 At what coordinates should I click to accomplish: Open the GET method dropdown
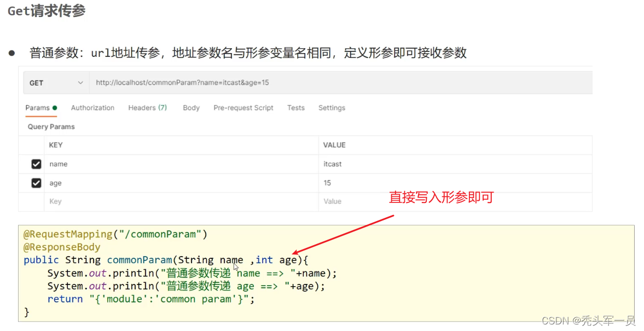pos(55,83)
